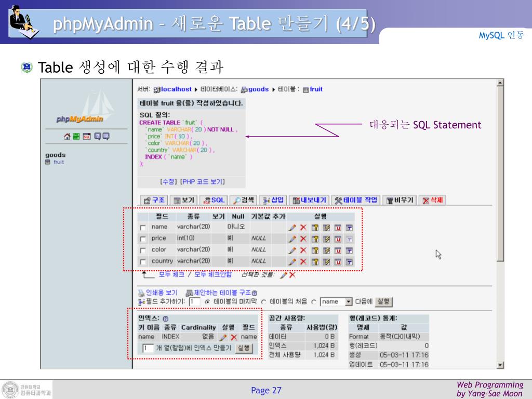Switch to the 보기 tab
The height and width of the screenshot is (399, 532).
[x=183, y=200]
